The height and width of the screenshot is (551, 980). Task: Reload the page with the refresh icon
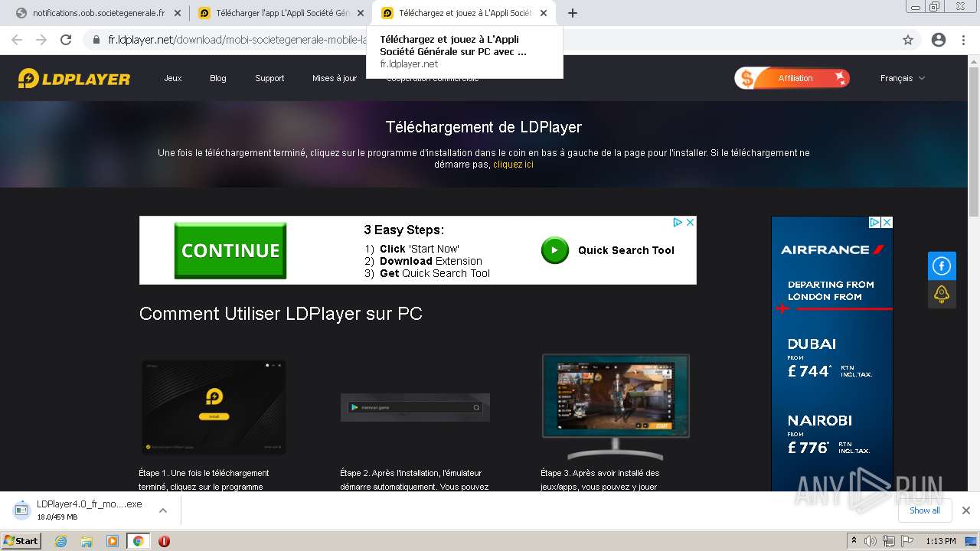click(x=66, y=40)
